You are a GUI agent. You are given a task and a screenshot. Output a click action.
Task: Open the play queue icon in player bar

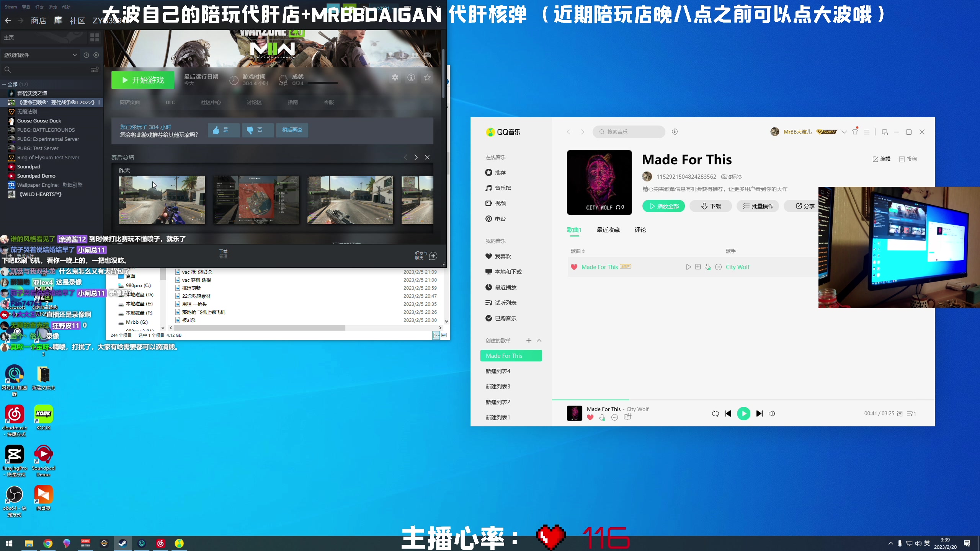click(911, 414)
